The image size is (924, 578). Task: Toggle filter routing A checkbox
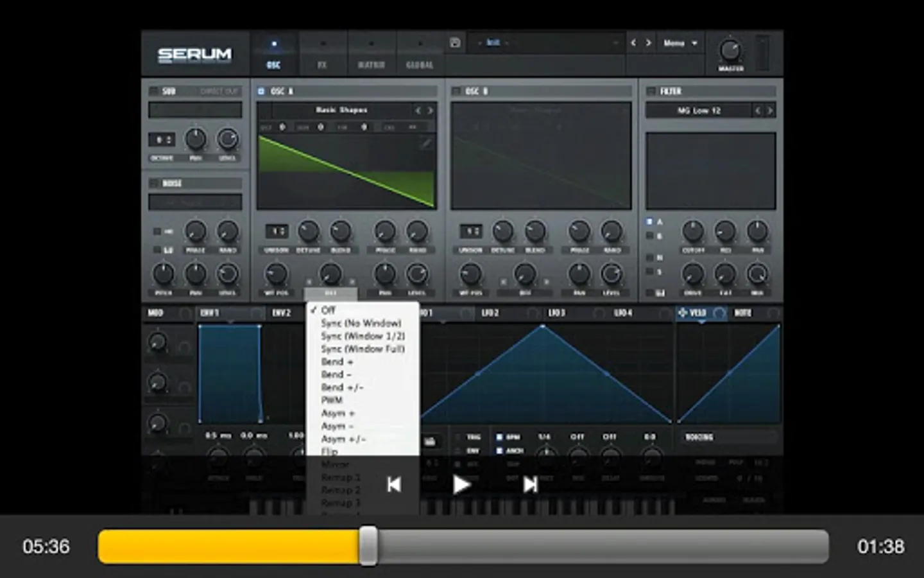[649, 222]
